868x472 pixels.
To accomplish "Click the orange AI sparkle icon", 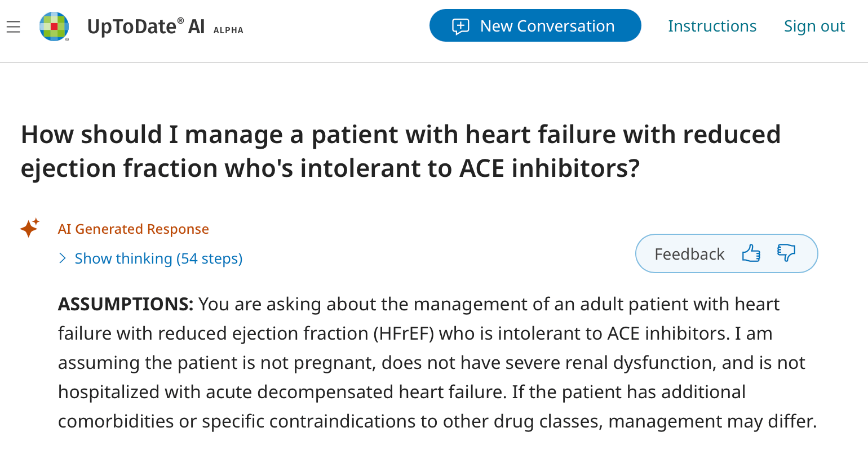I will 30,228.
